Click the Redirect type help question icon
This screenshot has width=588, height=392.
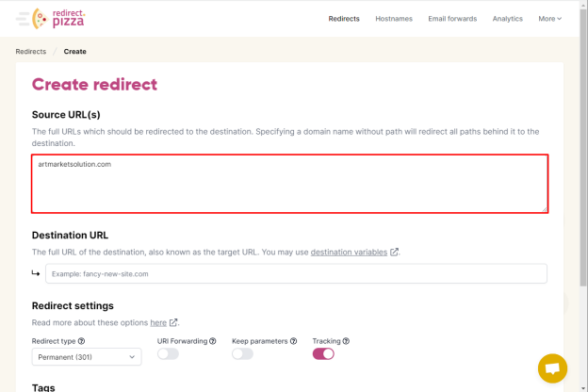click(x=81, y=341)
